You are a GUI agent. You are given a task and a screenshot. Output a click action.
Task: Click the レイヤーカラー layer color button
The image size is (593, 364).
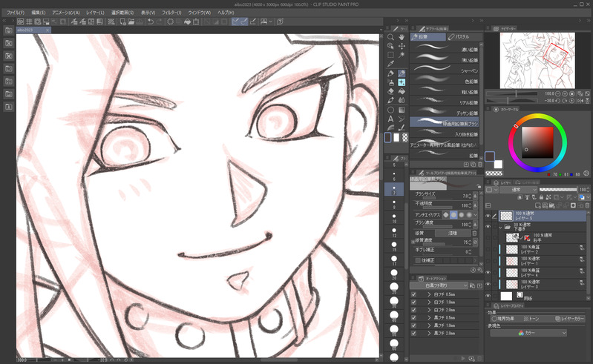[569, 319]
